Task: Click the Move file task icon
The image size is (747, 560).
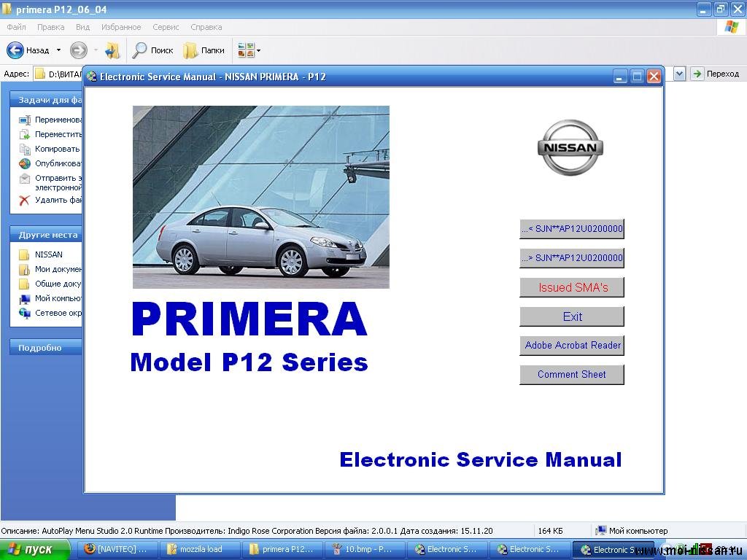Action: (25, 135)
